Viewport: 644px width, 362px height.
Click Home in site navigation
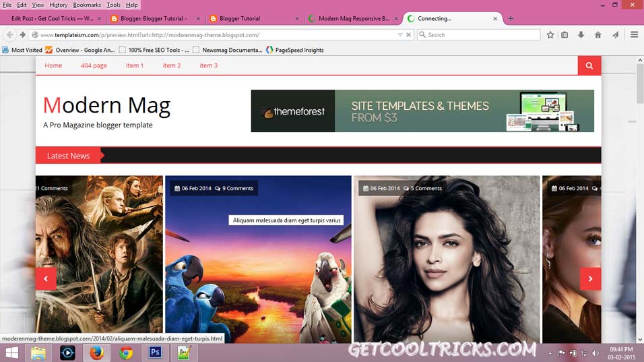(x=53, y=65)
